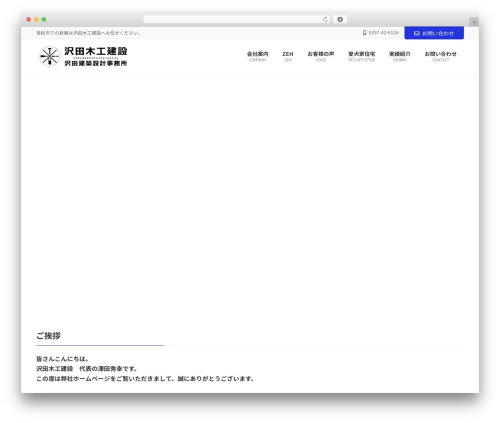This screenshot has height=423, width=500.
Task: Click the 沢田建築設計事務所 subtitle in logo
Action: (96, 63)
